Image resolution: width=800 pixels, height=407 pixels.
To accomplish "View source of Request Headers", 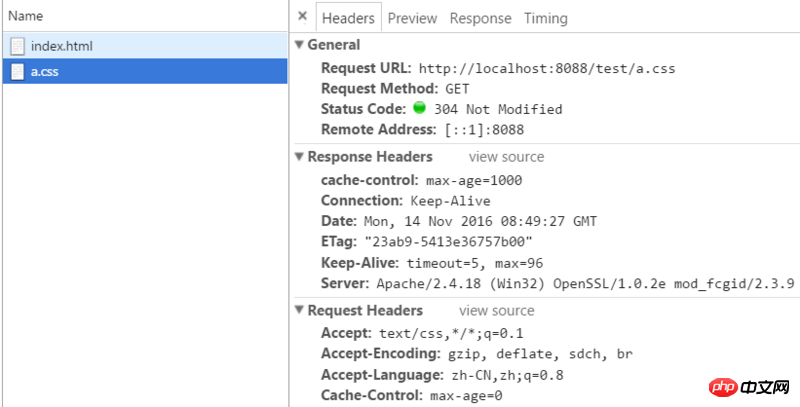I will [496, 311].
